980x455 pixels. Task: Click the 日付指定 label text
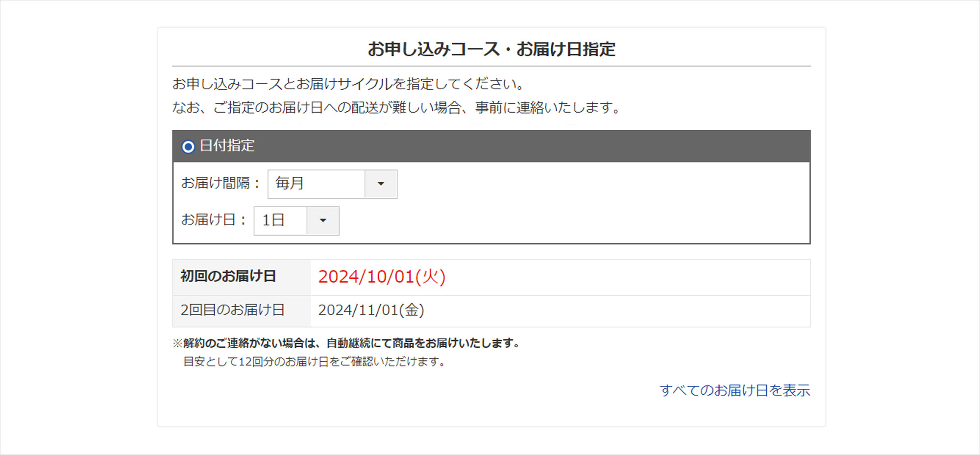(x=227, y=146)
